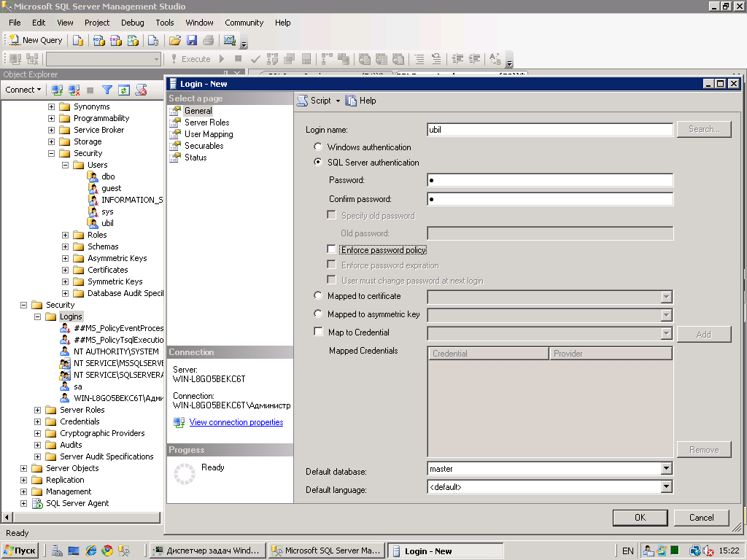Click the Print icon in toolbar

point(208,41)
